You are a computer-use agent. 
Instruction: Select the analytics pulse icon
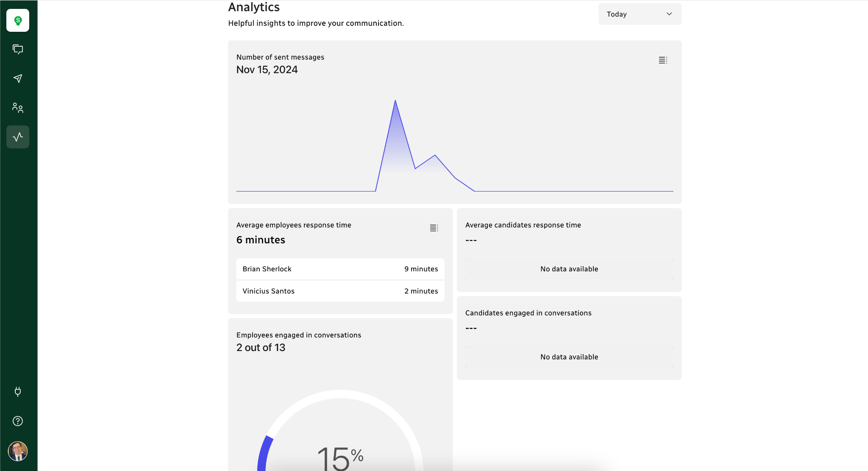[18, 137]
